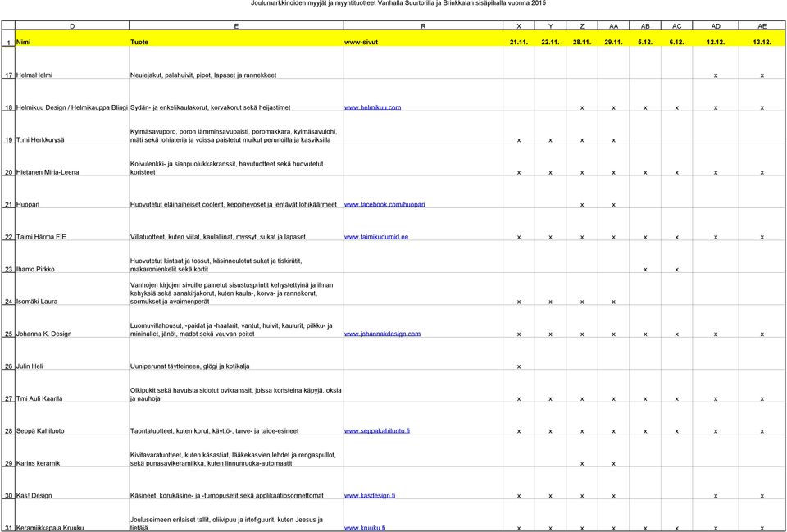Click the '12.12.' date header cell
787x532 pixels.
[716, 39]
